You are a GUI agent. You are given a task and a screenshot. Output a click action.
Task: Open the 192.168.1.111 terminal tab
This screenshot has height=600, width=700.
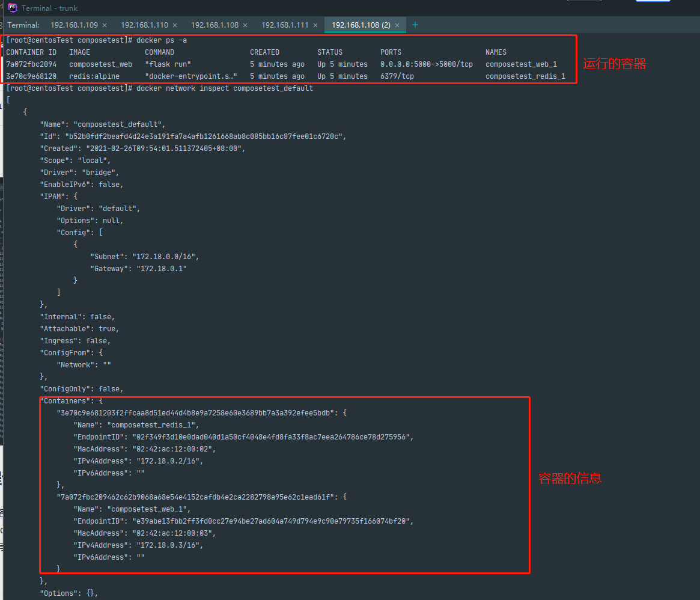point(284,25)
